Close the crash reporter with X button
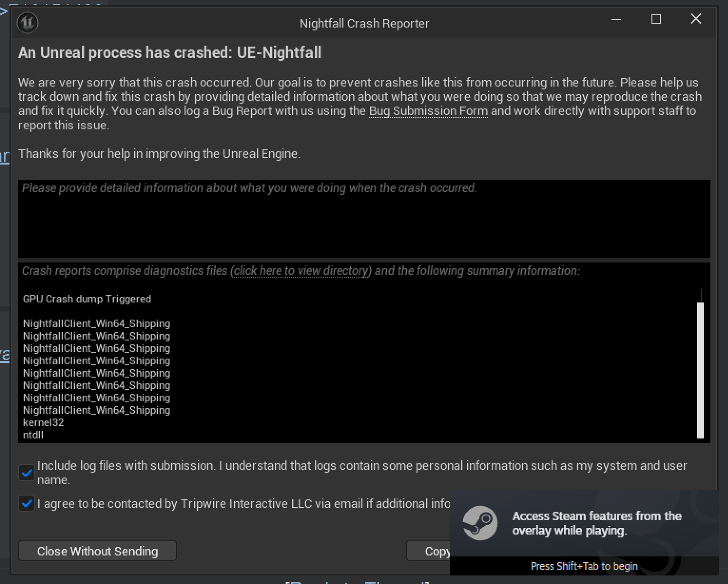This screenshot has height=584, width=728. click(x=696, y=19)
